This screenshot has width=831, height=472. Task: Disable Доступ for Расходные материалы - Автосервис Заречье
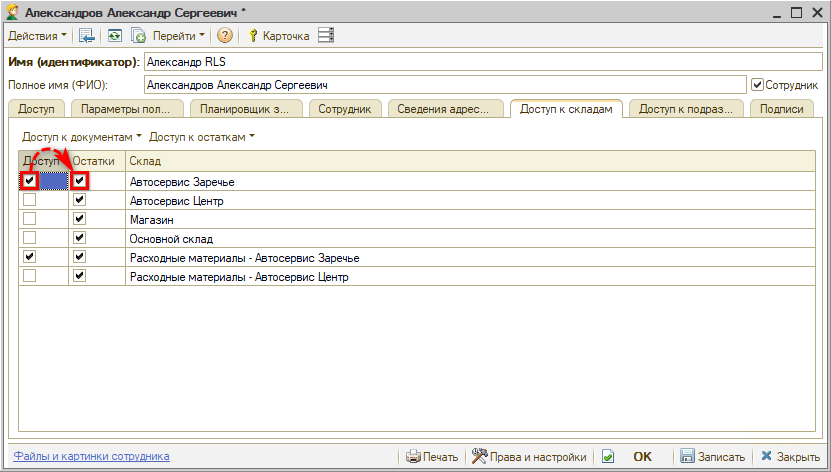point(30,258)
